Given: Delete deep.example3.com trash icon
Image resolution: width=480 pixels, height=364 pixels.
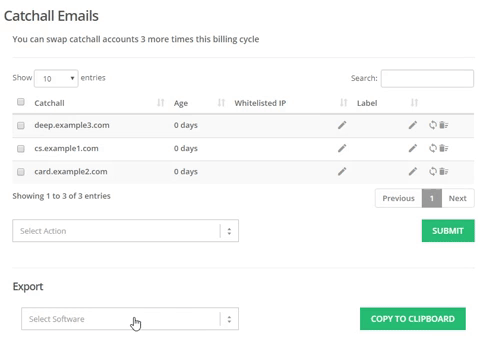Looking at the screenshot, I should pyautogui.click(x=444, y=125).
